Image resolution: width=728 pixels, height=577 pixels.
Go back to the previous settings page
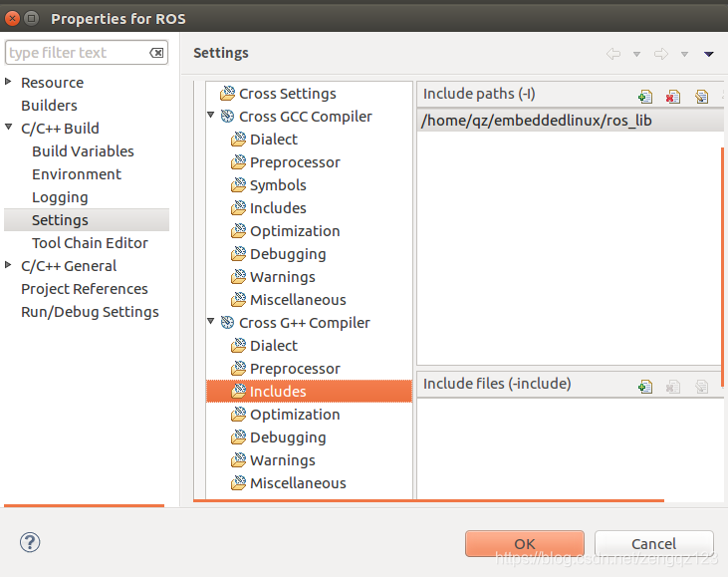pos(613,54)
